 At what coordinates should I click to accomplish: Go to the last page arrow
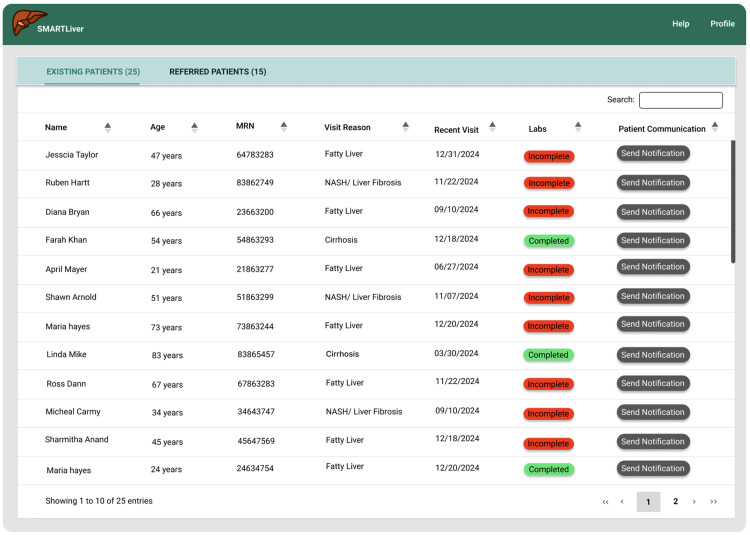point(713,502)
